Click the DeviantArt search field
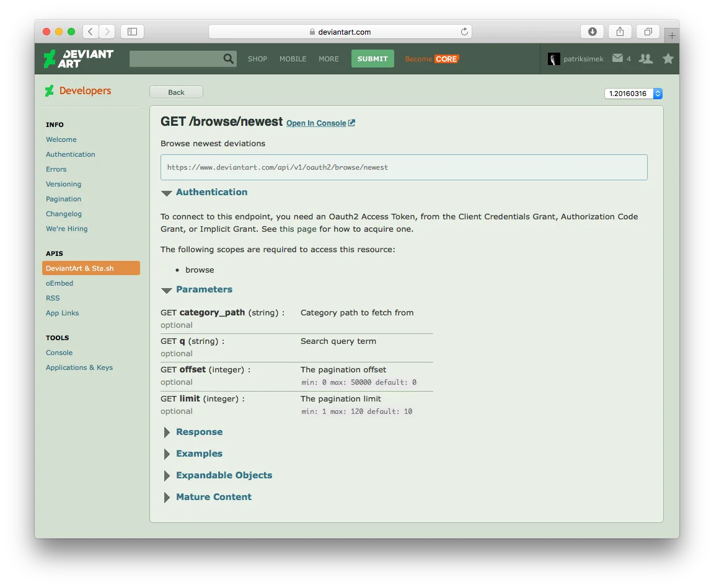Screen dimensions: 714x588 [x=175, y=59]
